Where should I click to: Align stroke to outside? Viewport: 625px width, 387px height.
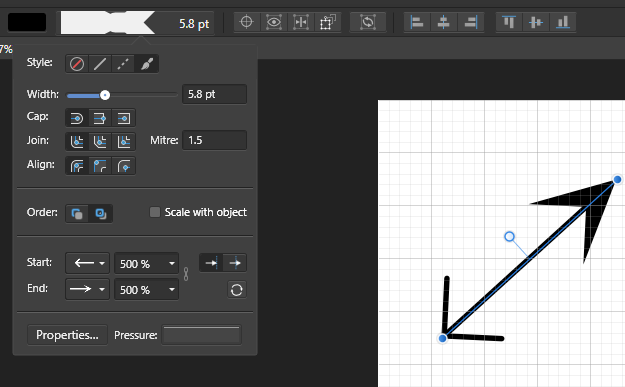point(124,166)
